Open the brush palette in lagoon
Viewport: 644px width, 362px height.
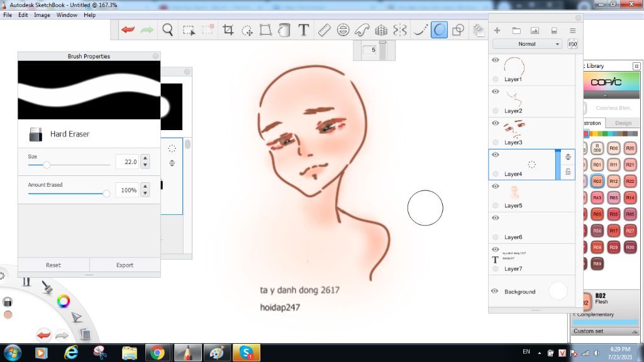47,287
